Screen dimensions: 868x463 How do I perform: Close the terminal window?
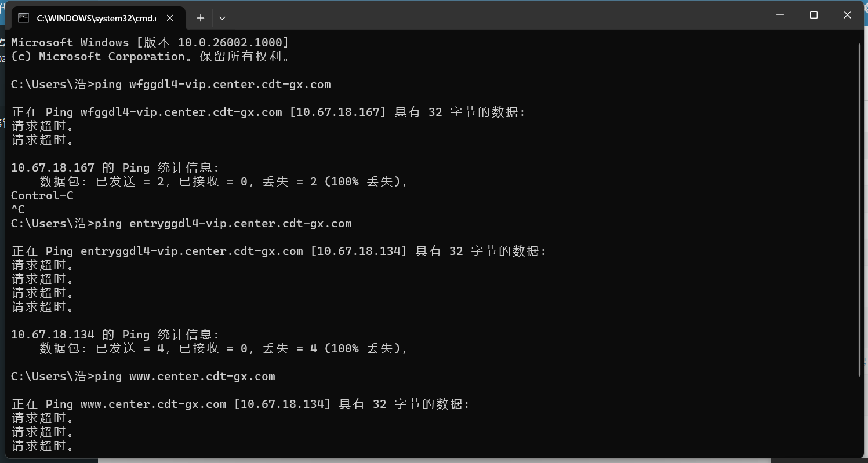(848, 15)
